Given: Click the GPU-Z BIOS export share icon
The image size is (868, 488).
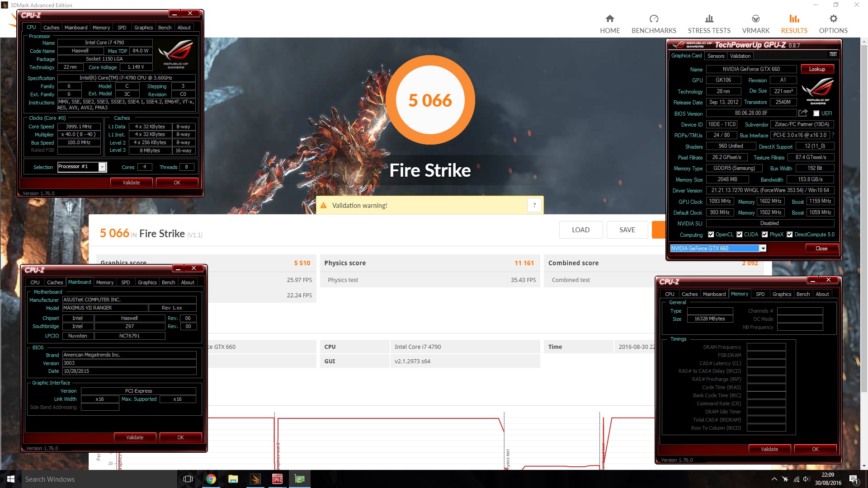Looking at the screenshot, I should (x=803, y=113).
